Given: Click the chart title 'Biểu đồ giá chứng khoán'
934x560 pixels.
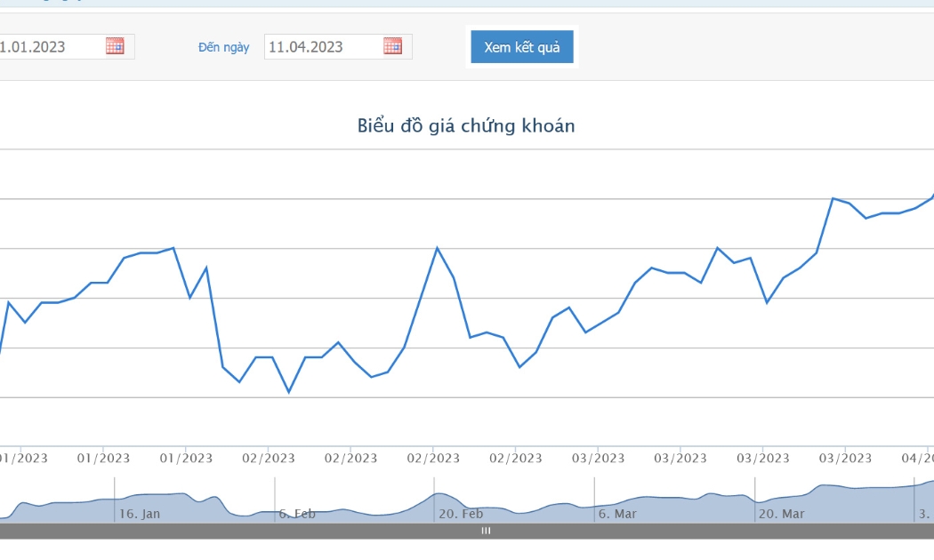Looking at the screenshot, I should [466, 126].
